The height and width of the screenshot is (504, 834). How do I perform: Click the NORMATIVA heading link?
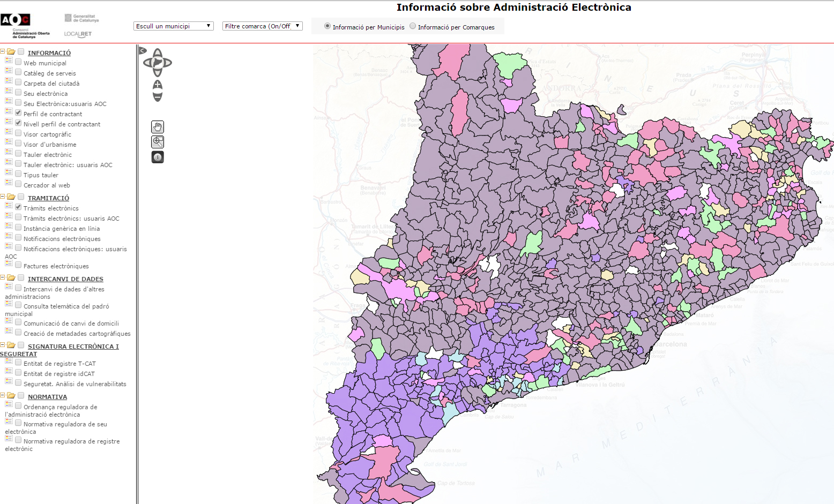click(47, 397)
